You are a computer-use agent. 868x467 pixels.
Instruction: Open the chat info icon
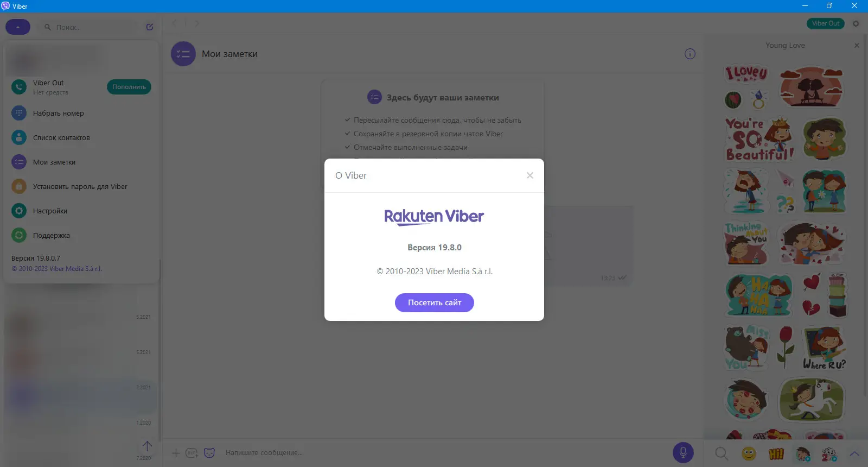[690, 54]
